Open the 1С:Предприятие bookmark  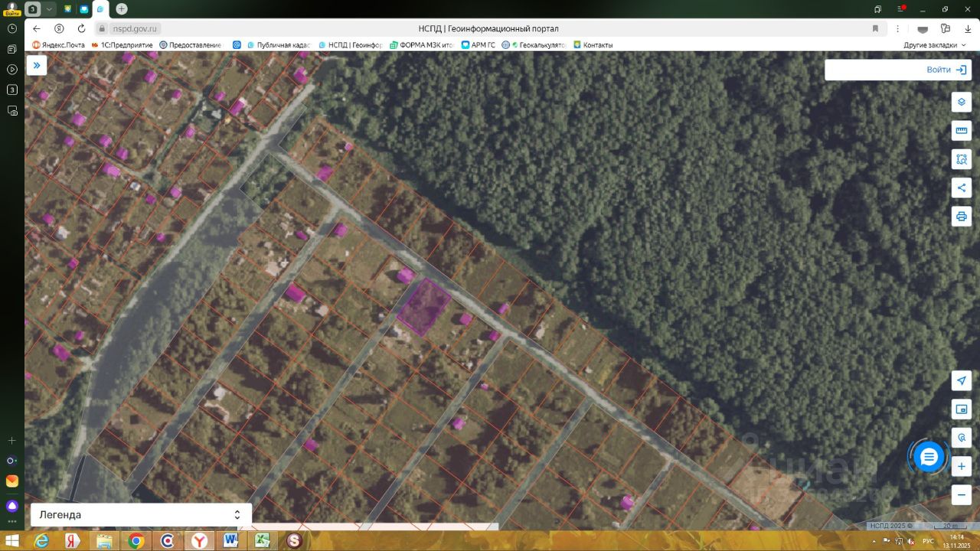[122, 45]
